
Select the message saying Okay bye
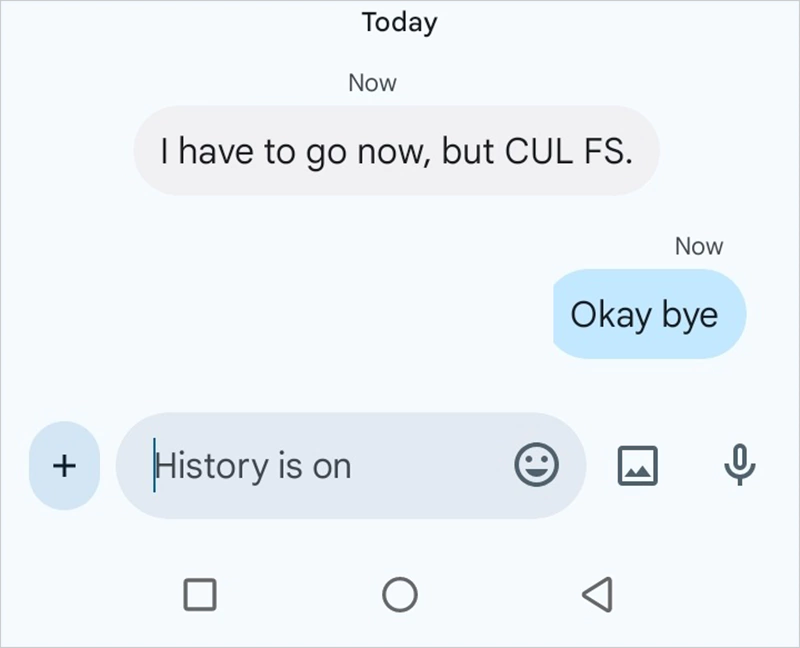point(648,314)
